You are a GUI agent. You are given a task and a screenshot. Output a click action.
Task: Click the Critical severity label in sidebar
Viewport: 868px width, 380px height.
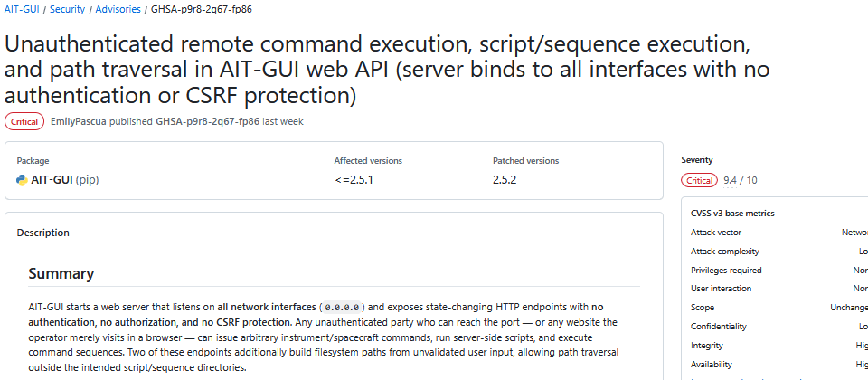click(700, 180)
